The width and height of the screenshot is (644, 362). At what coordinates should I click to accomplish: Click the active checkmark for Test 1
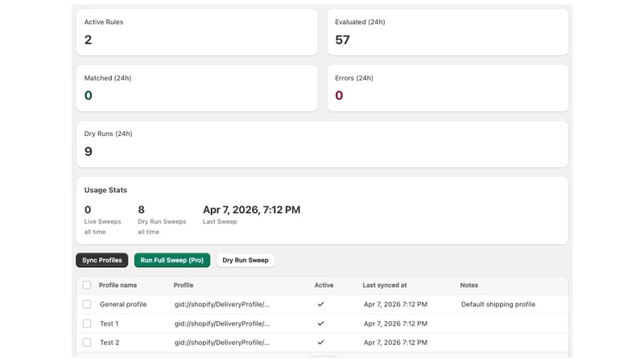pos(320,323)
